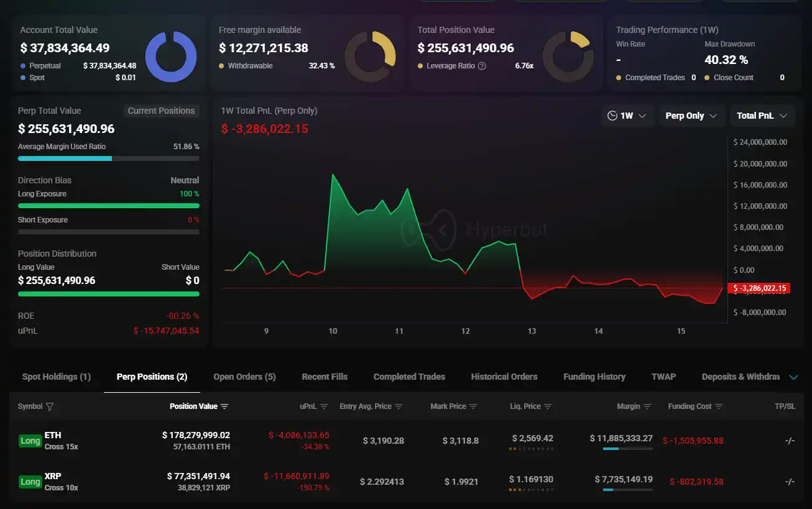Image resolution: width=812 pixels, height=509 pixels.
Task: Click the Short Exposure bar
Action: (109, 232)
